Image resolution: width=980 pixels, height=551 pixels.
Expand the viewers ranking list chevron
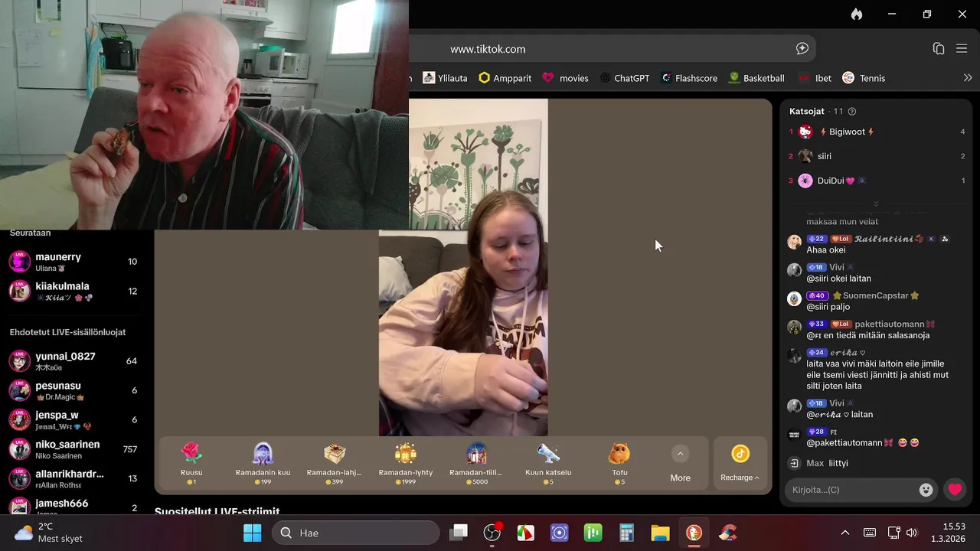[x=876, y=204]
